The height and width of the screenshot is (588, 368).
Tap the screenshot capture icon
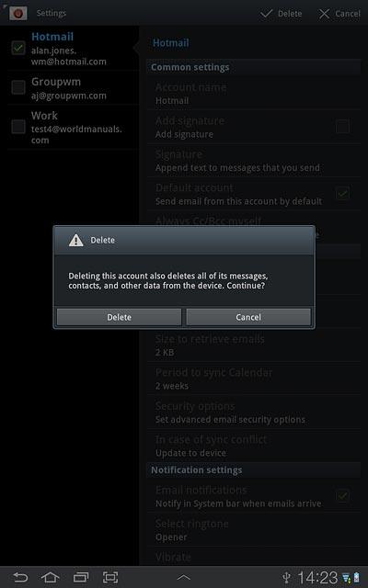click(x=110, y=577)
